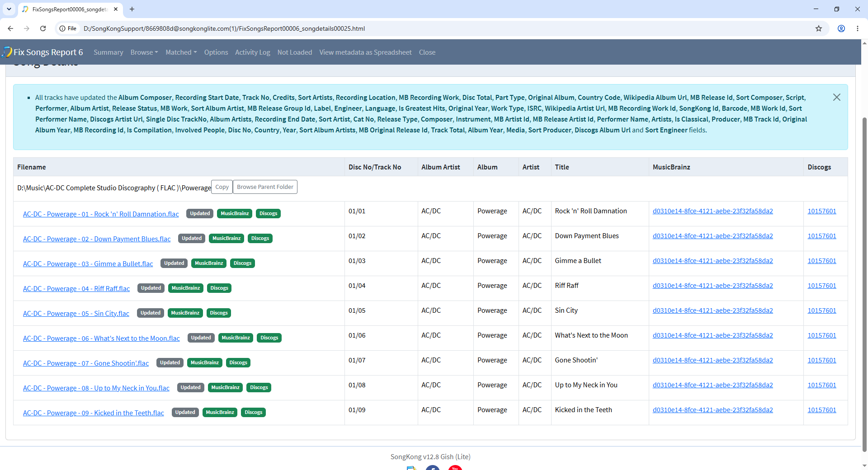Screen dimensions: 868x470
Task: Open the Activity Log
Action: [x=253, y=52]
